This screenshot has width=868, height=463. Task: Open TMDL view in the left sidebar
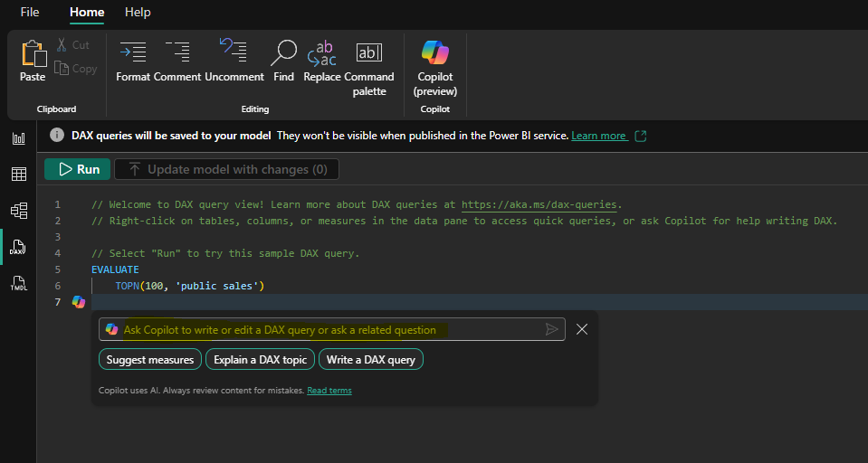pos(18,283)
